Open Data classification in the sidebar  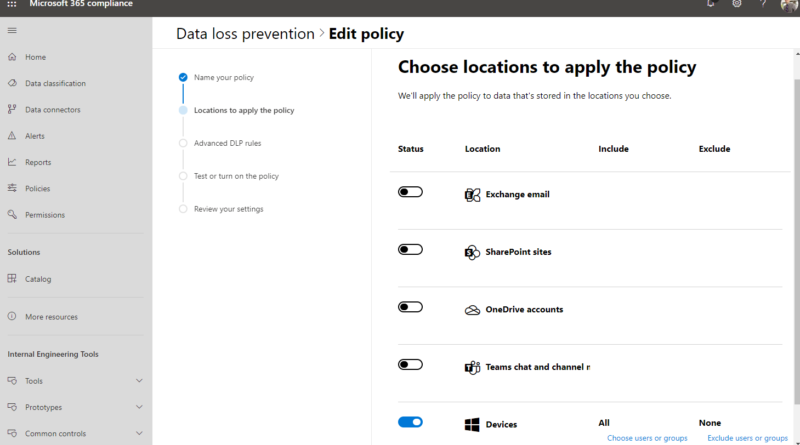coord(55,83)
